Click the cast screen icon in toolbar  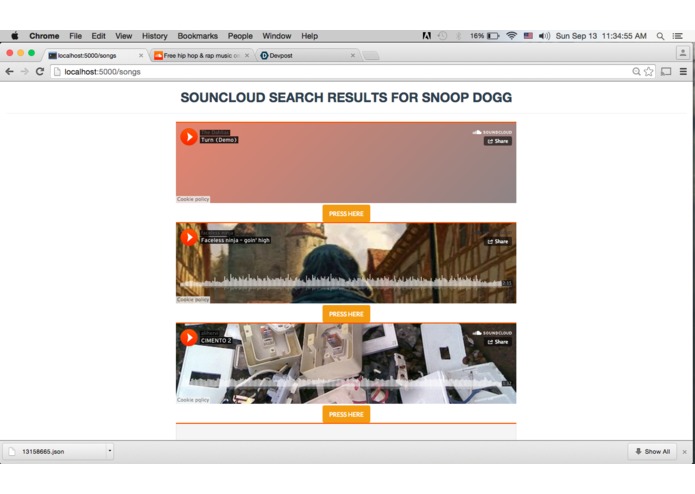point(666,72)
